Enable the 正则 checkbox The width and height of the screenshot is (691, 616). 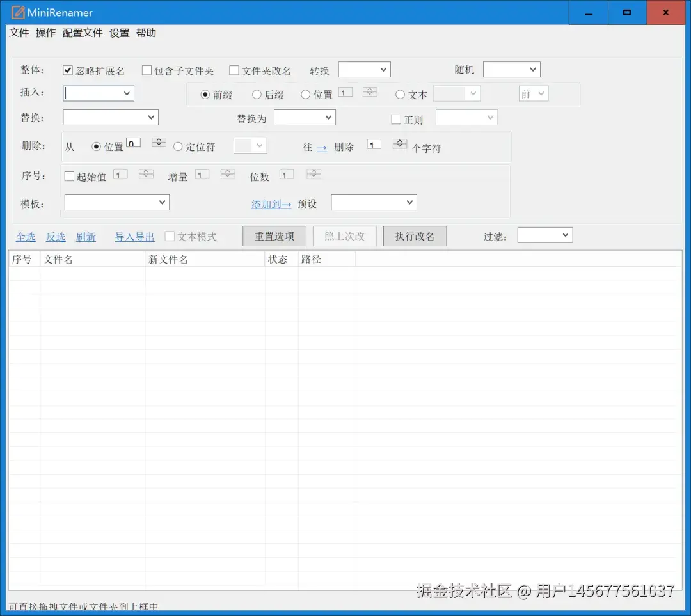tap(396, 120)
